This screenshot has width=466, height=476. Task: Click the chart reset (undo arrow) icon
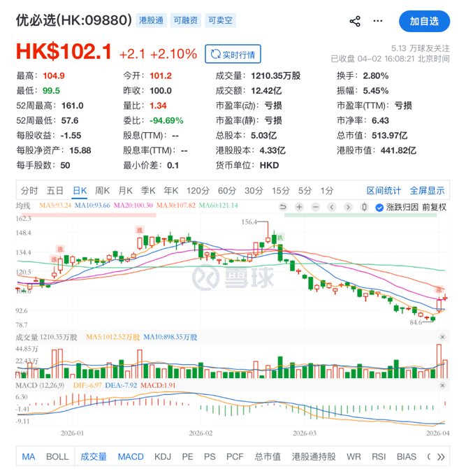pos(283,207)
